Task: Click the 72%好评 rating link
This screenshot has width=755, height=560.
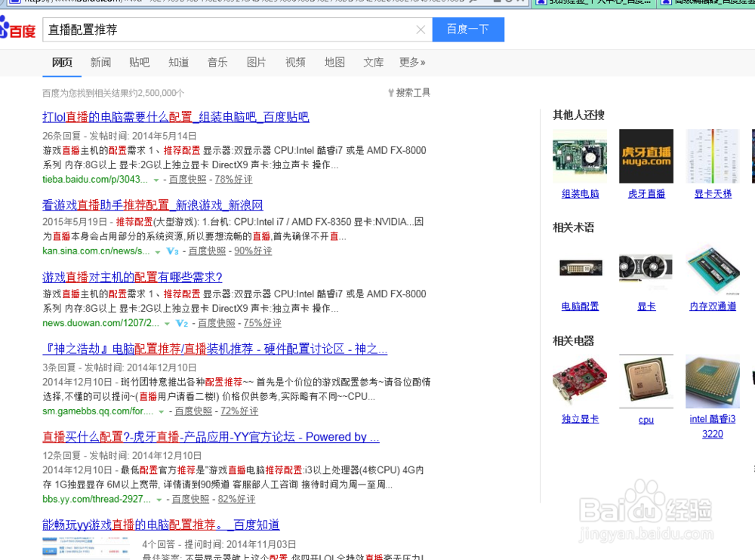Action: point(239,411)
